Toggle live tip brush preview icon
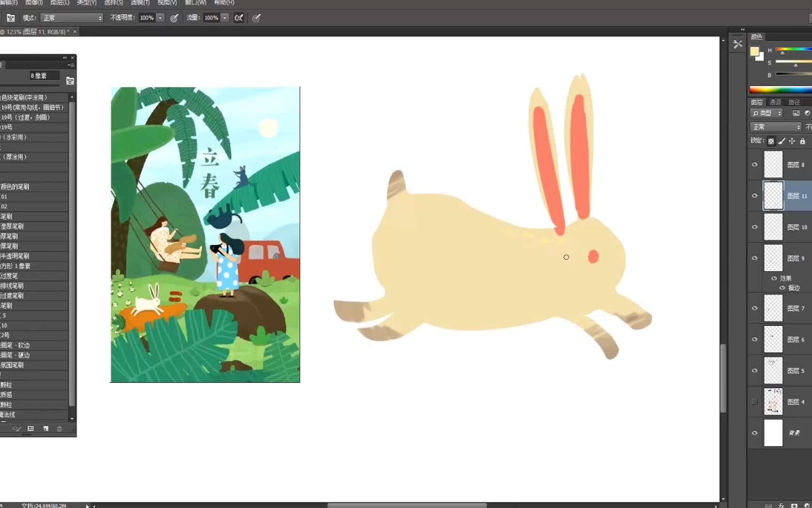Screen dimensions: 812x508 point(17,429)
